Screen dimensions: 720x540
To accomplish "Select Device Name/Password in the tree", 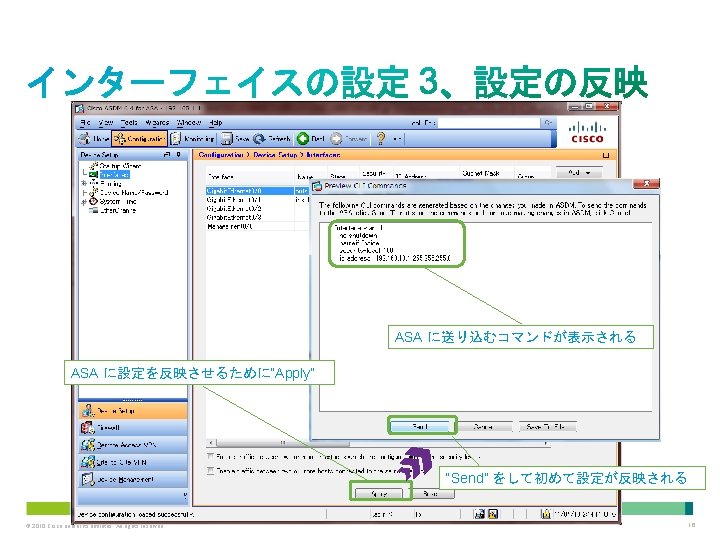I will coord(134,192).
